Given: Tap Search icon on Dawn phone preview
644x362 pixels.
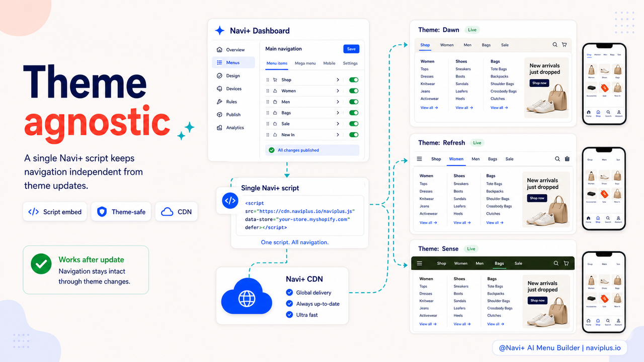Looking at the screenshot, I should click(x=608, y=113).
